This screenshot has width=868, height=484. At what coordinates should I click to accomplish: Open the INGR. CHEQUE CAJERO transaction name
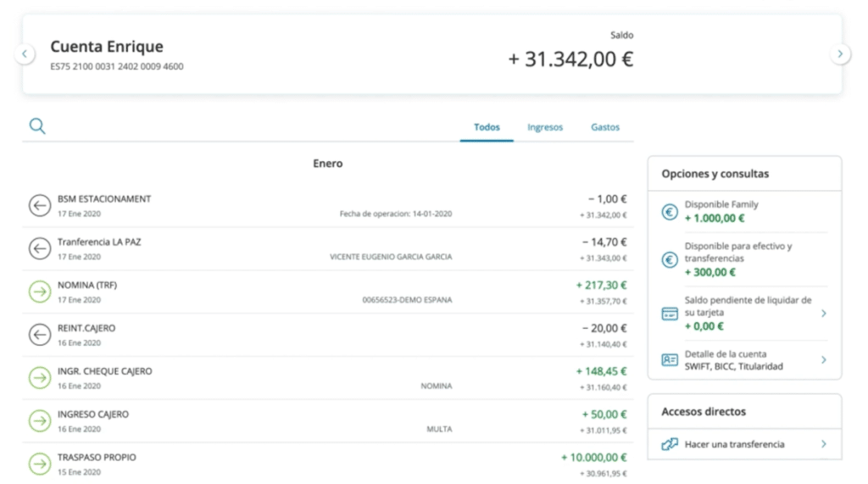pos(104,371)
